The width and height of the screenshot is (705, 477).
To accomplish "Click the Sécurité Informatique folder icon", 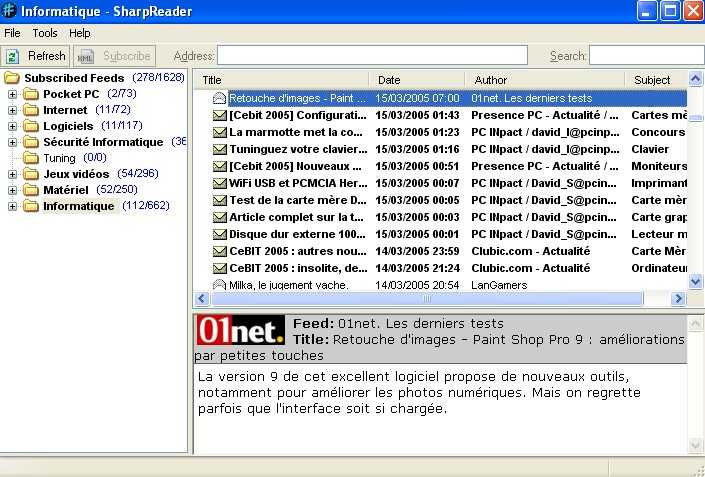I will point(31,142).
